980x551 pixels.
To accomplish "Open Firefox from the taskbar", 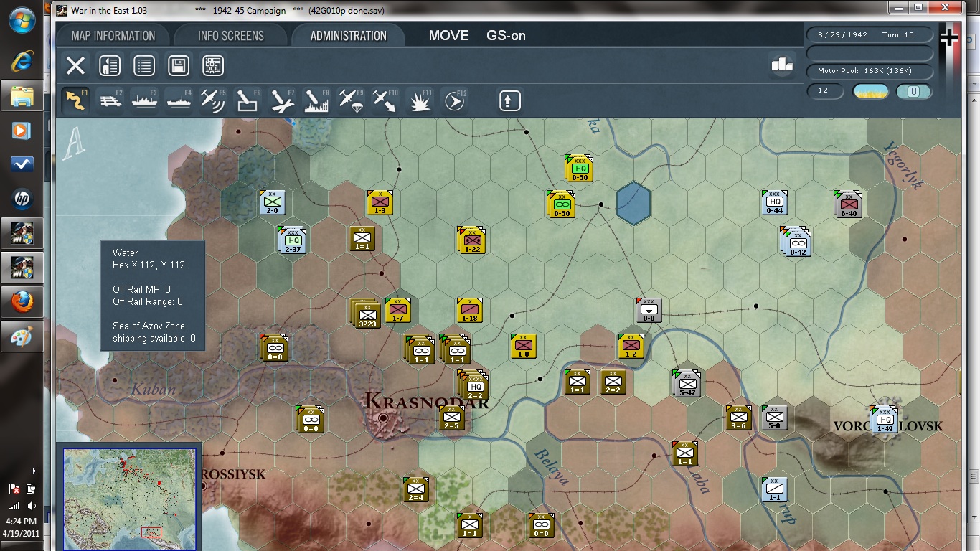I will (22, 302).
